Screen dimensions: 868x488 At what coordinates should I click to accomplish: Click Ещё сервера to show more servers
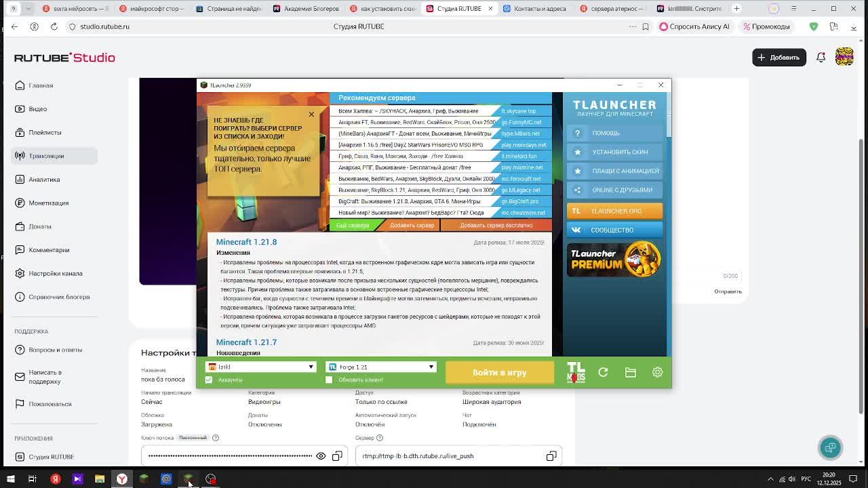(353, 225)
